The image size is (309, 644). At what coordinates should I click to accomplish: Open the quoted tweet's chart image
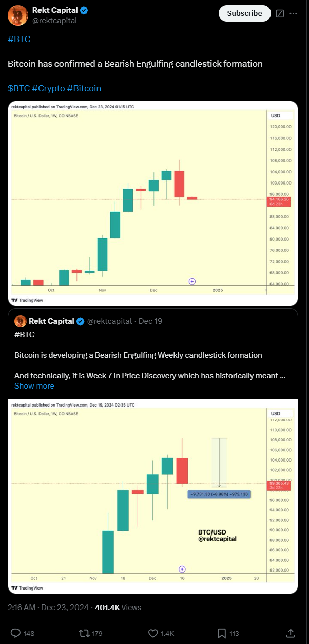(154, 496)
